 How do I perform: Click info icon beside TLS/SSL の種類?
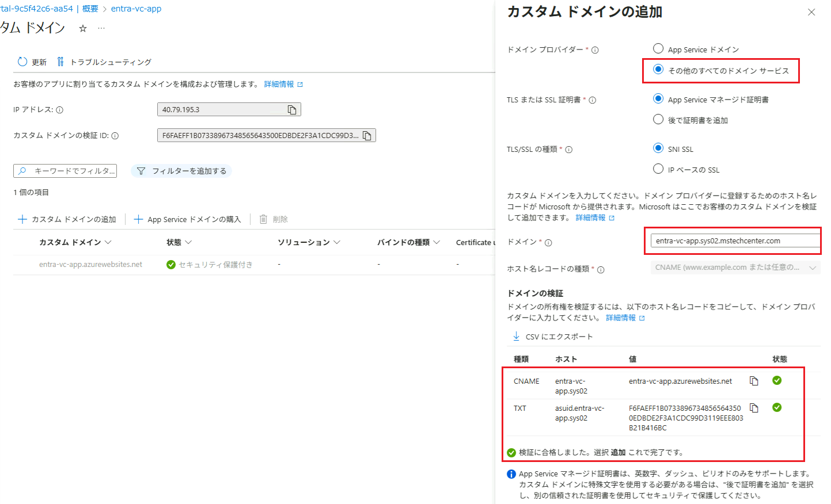(x=568, y=150)
